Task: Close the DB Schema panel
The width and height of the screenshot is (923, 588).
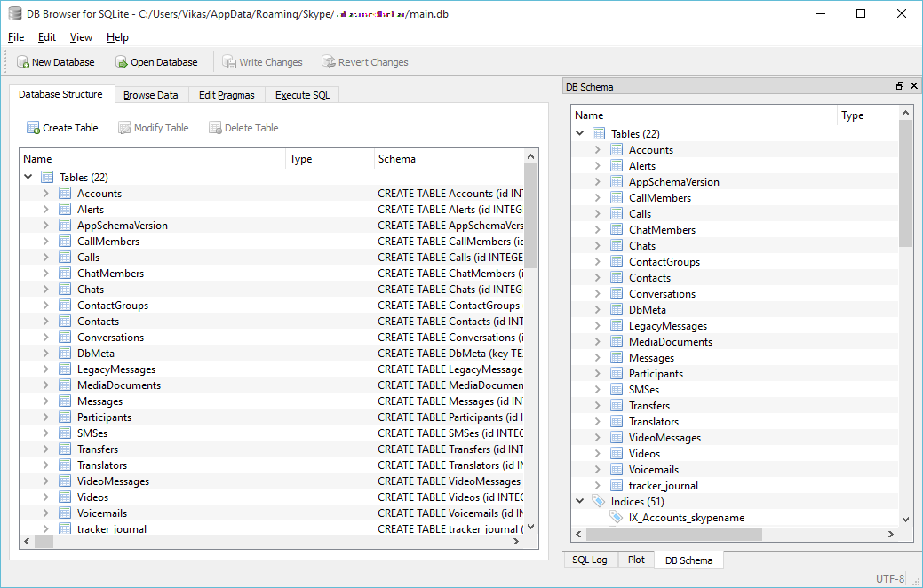Action: [x=912, y=86]
